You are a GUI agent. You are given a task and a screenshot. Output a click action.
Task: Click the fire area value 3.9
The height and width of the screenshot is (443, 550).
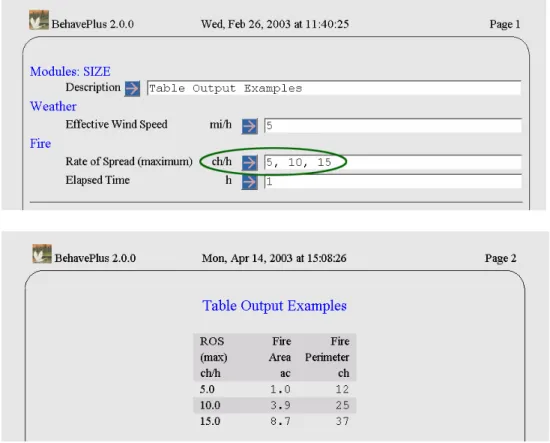(x=280, y=405)
